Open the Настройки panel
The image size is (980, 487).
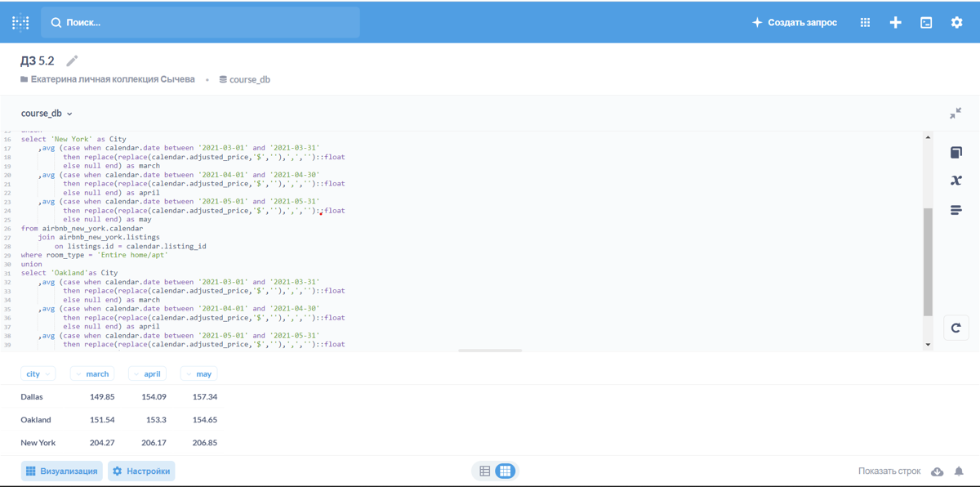141,471
